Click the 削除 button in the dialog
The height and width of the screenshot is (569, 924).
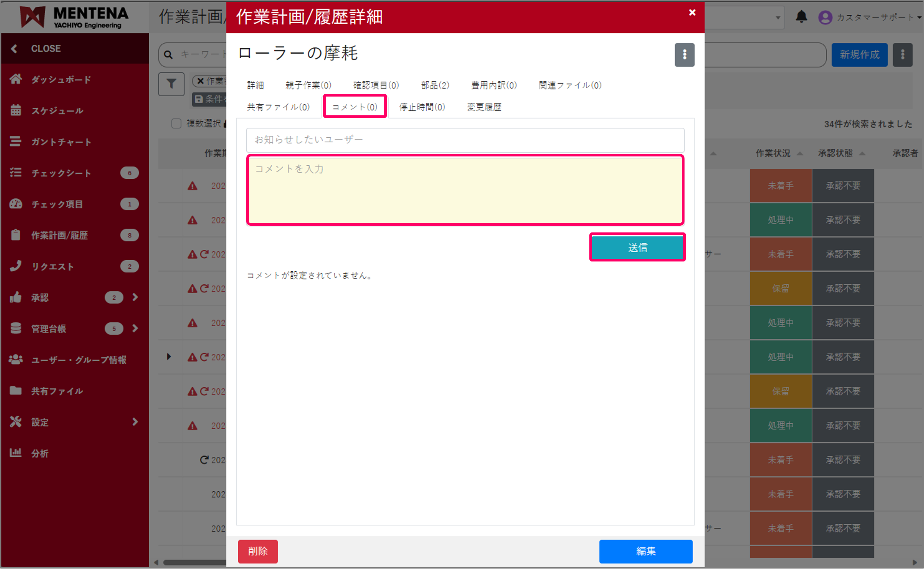pyautogui.click(x=258, y=551)
